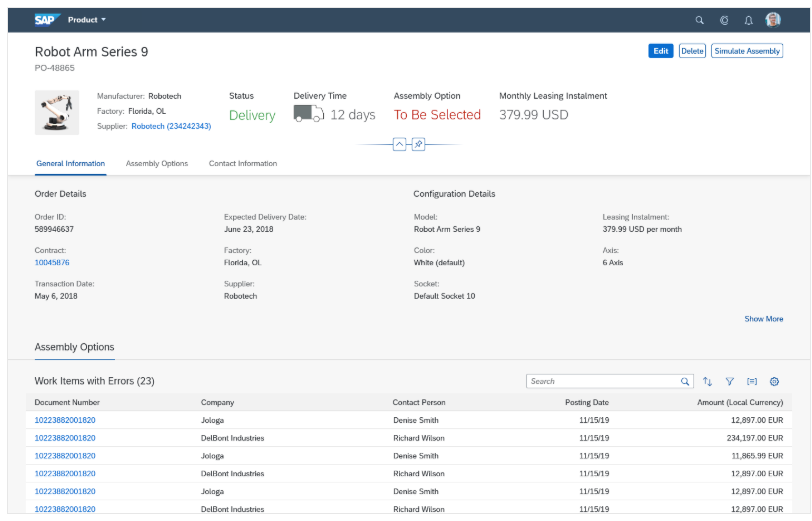Click 'Default Socket 10' value
The width and height of the screenshot is (812, 521).
pyautogui.click(x=444, y=296)
